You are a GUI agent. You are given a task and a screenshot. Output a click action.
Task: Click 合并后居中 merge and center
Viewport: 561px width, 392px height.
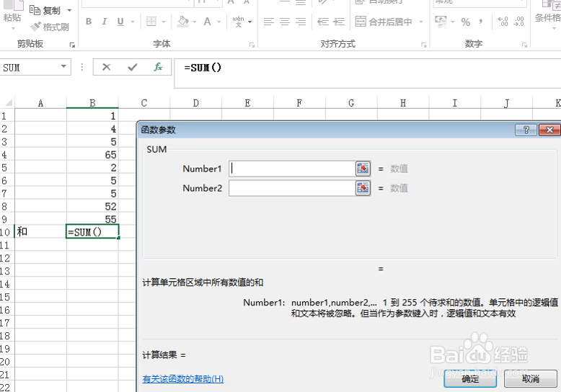tap(384, 22)
